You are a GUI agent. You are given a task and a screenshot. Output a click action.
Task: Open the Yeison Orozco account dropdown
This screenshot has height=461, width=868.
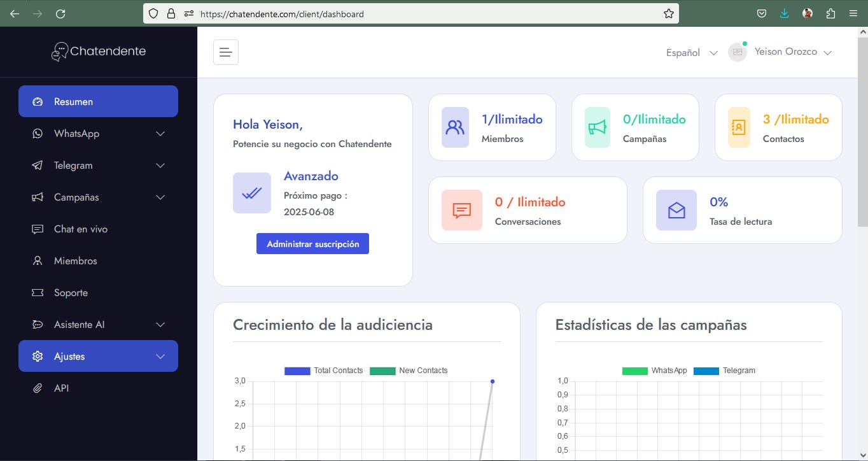(793, 52)
